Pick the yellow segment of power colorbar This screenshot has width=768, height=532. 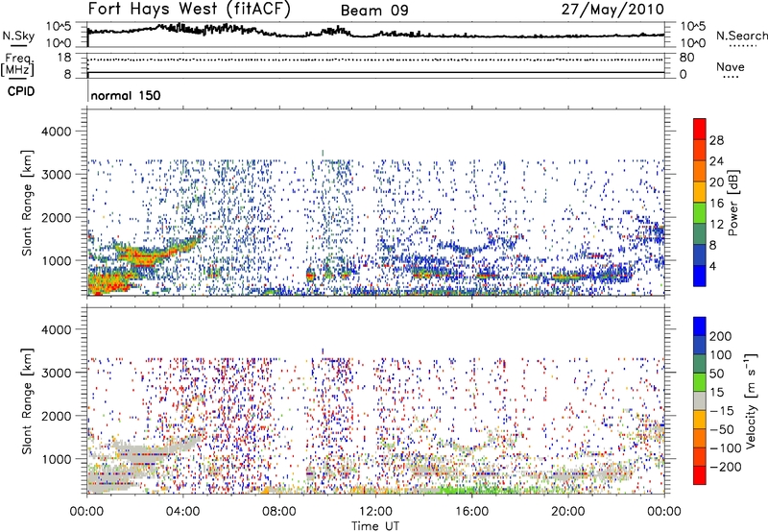(x=700, y=192)
